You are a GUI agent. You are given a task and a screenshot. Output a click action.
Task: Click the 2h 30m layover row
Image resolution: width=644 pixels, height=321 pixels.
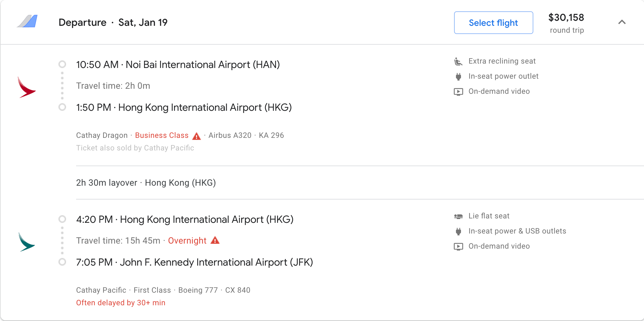click(x=146, y=183)
